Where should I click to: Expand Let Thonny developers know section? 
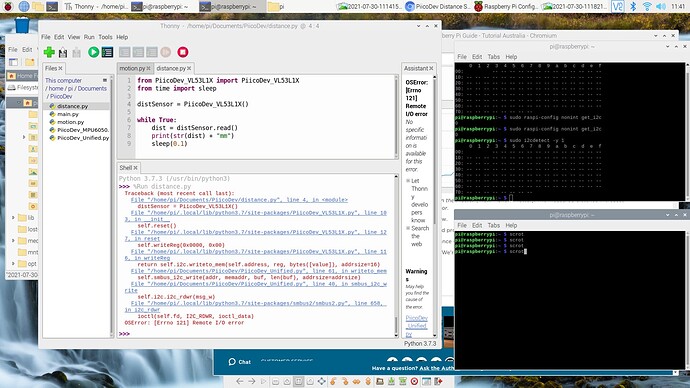pyautogui.click(x=408, y=181)
